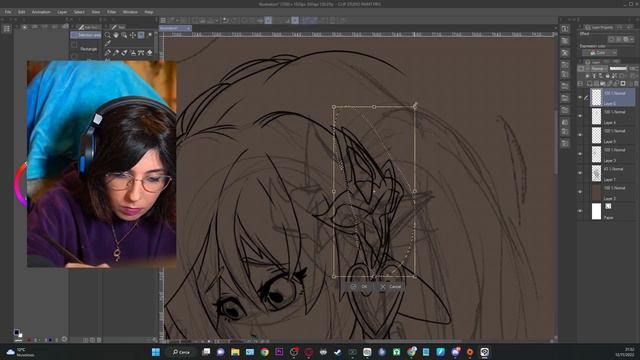The width and height of the screenshot is (640, 360).
Task: Open the Windows Start menu
Action: (156, 352)
